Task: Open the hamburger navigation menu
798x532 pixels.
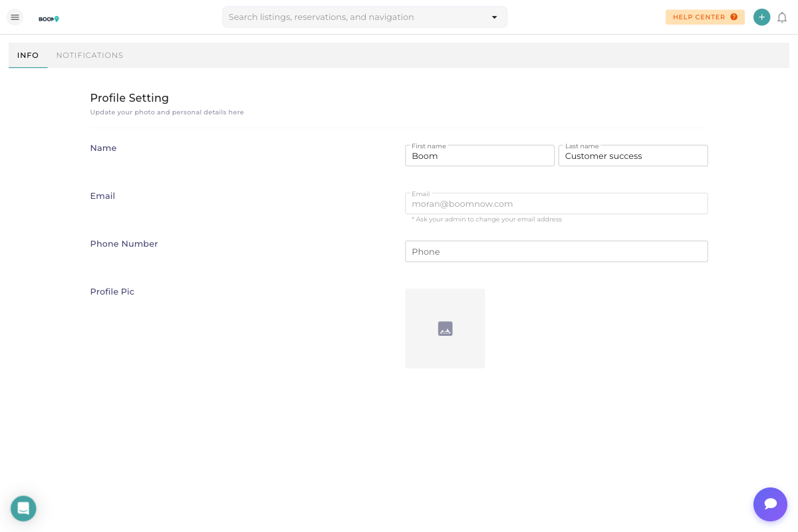Action: point(15,17)
